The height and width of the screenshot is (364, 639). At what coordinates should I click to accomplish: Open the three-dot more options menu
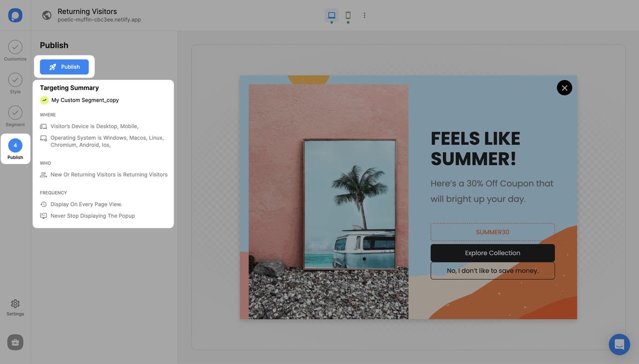coord(364,15)
